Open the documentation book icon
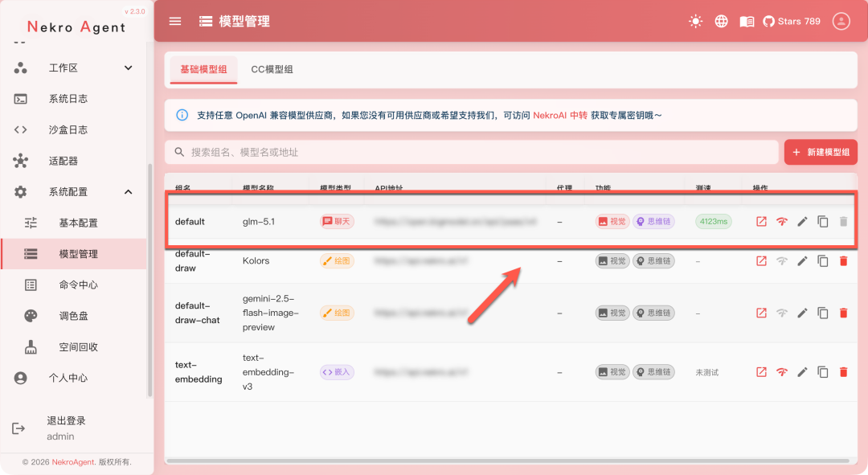Image resolution: width=868 pixels, height=475 pixels. coord(747,22)
